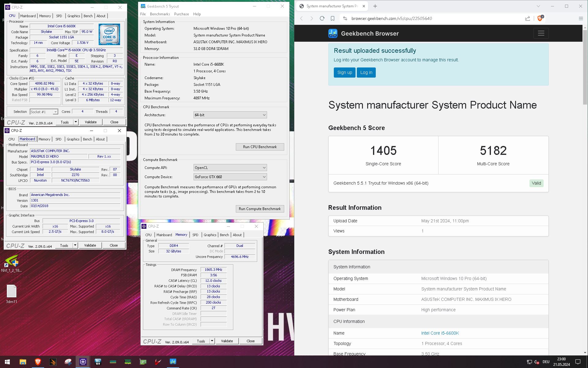
Task: Open the red checkmark taskbar app
Action: tap(158, 362)
